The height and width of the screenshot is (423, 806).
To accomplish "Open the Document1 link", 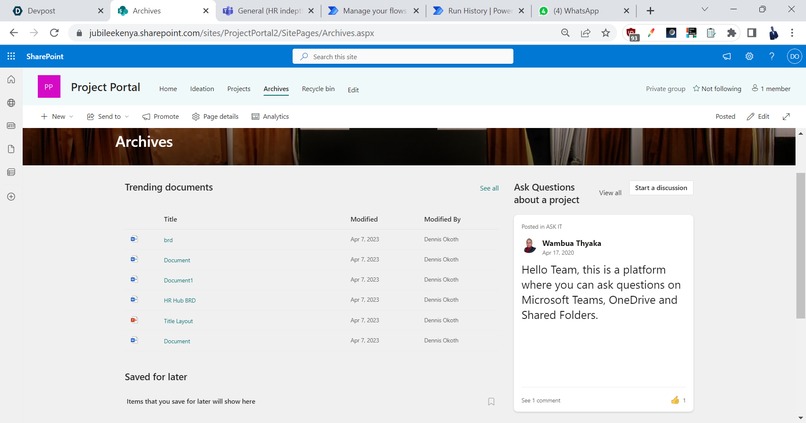I will click(178, 281).
